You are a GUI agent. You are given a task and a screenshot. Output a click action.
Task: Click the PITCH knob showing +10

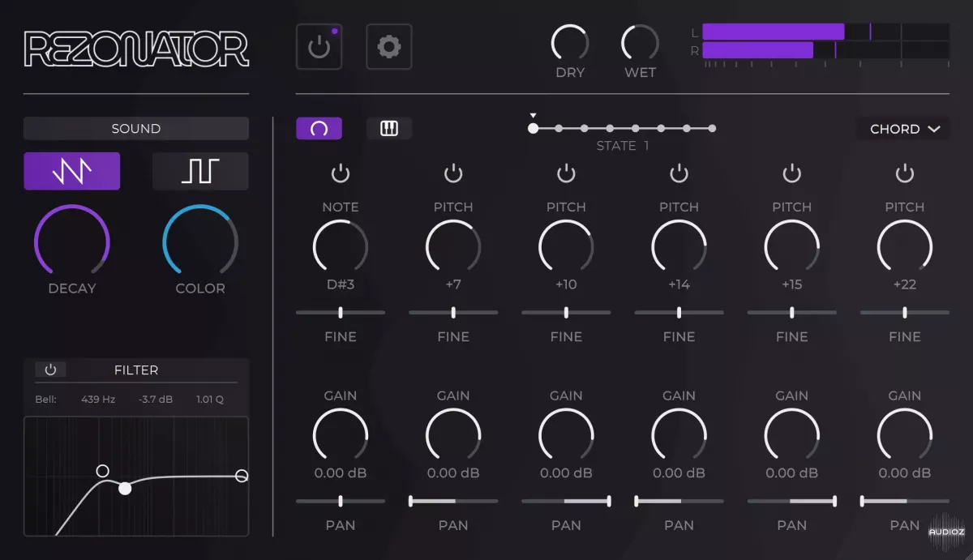(566, 247)
